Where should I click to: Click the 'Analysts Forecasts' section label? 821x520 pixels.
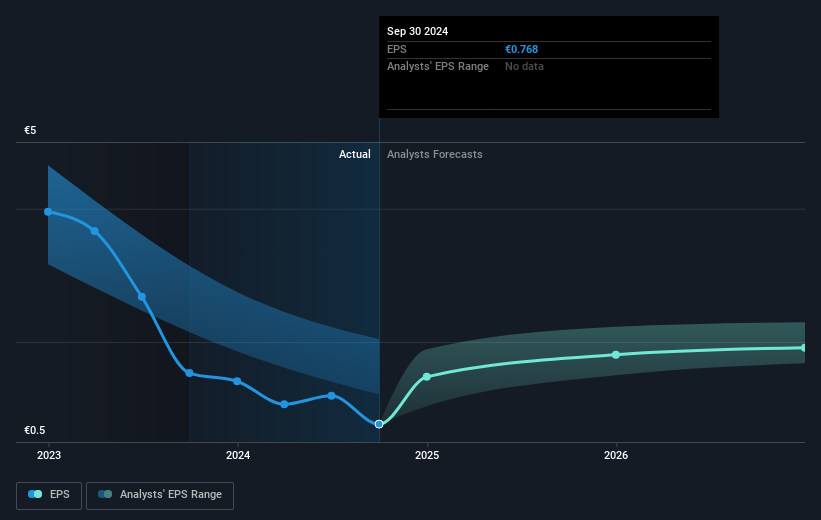coord(435,154)
